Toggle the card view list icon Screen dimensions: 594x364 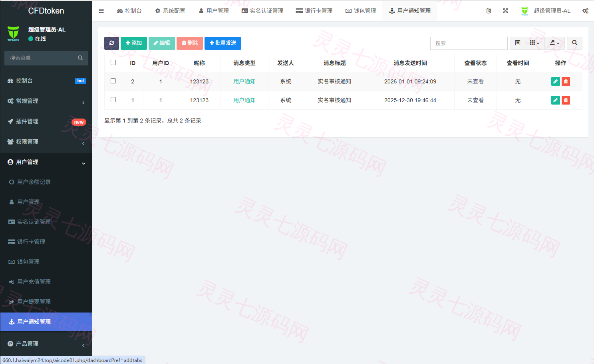(517, 43)
